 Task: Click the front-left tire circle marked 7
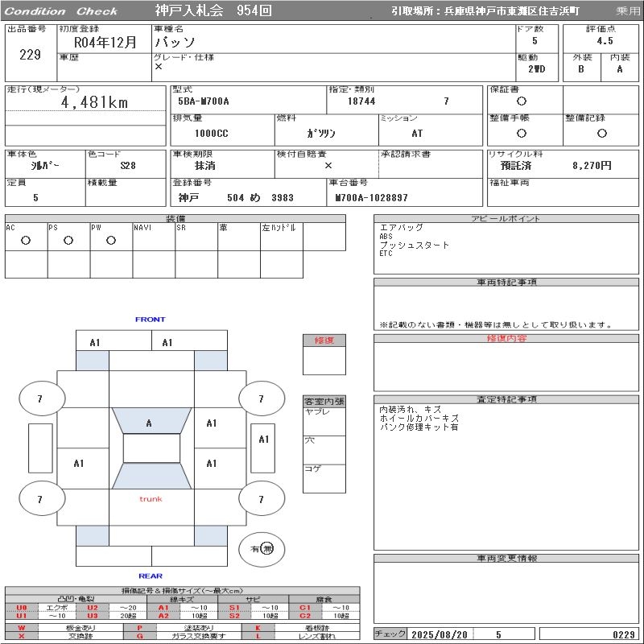[39, 398]
